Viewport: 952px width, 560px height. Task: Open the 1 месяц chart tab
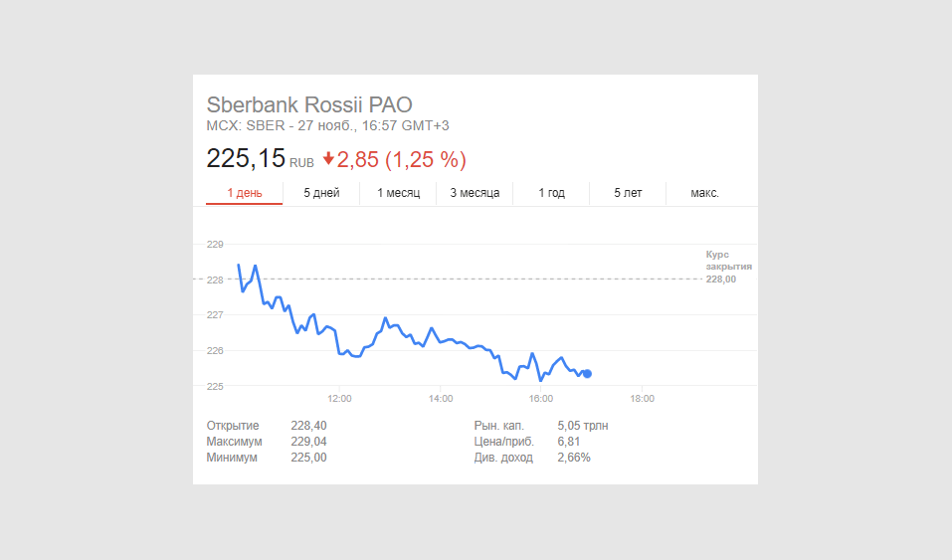click(398, 193)
